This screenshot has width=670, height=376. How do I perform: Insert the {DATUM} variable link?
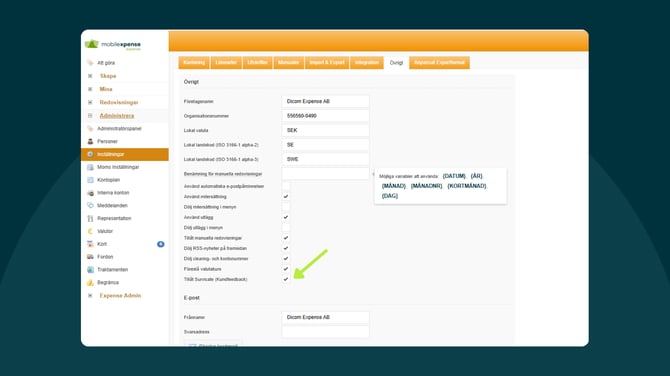tap(454, 176)
